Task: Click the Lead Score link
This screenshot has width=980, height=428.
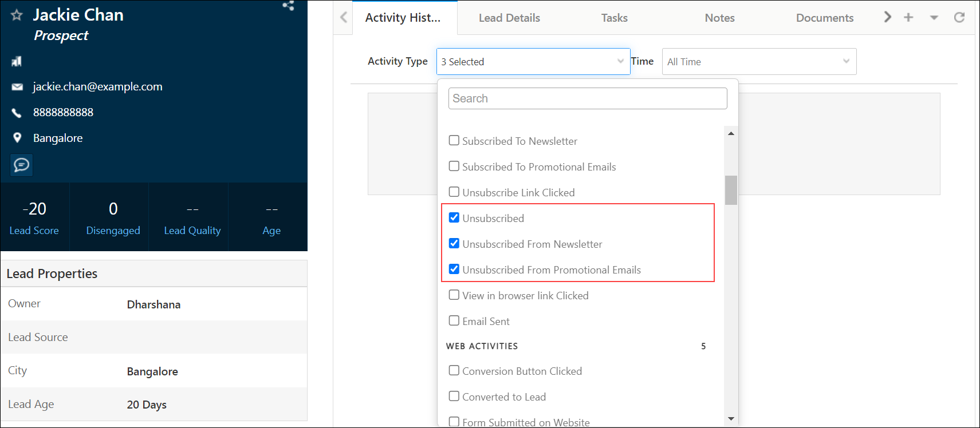Action: pos(34,231)
